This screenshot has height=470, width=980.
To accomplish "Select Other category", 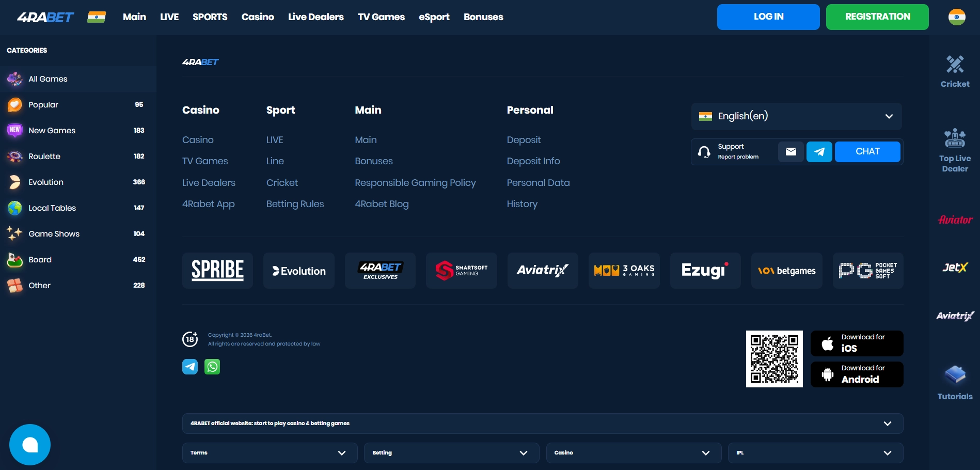I will [78, 286].
